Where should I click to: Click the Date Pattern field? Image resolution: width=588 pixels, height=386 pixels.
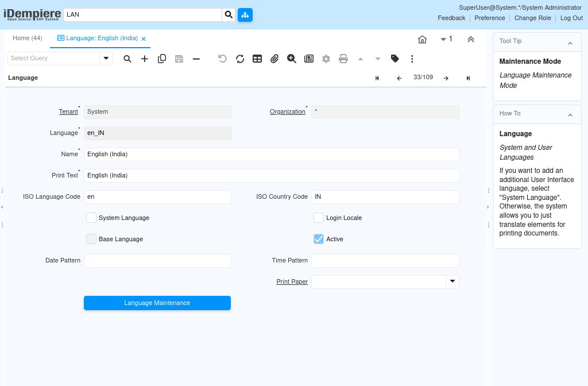(158, 261)
